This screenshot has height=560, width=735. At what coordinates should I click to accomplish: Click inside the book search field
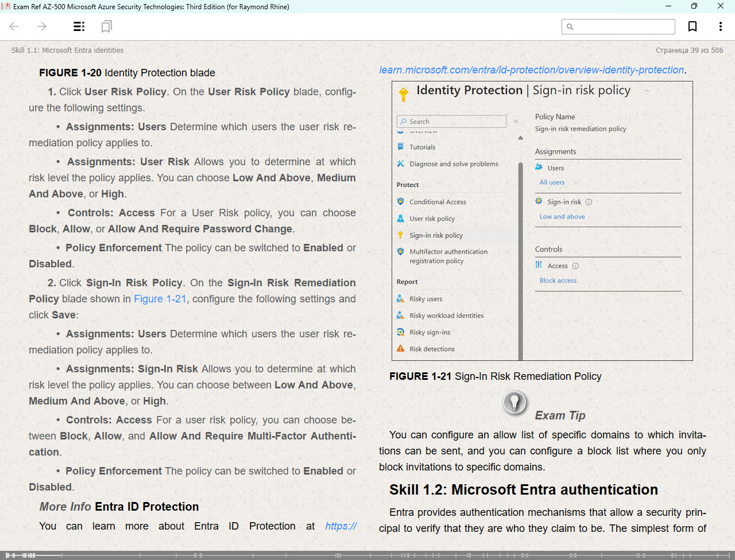pyautogui.click(x=618, y=26)
